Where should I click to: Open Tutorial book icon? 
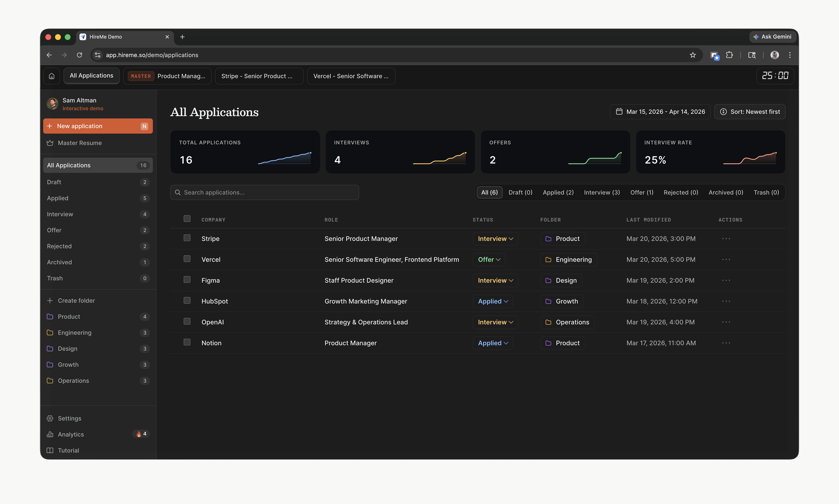coord(50,450)
